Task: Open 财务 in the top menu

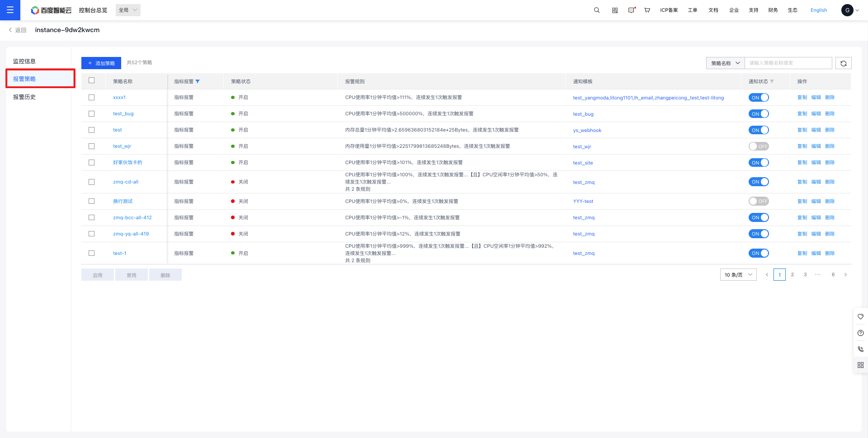Action: (x=773, y=10)
